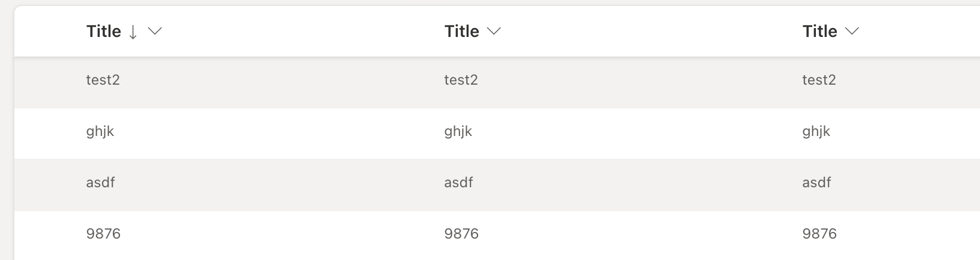
Task: Select asdf in the leftmost column
Action: [100, 182]
